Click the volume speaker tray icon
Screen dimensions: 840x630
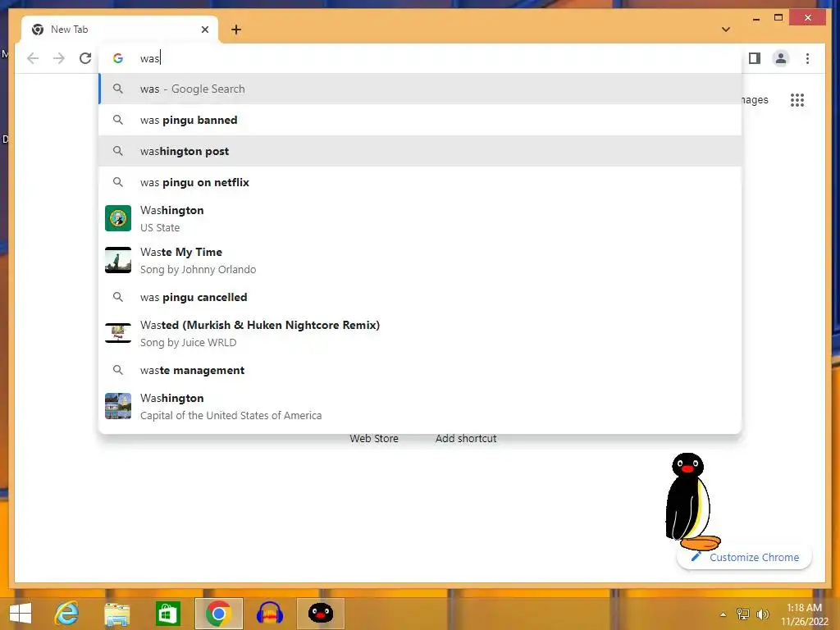(x=762, y=614)
